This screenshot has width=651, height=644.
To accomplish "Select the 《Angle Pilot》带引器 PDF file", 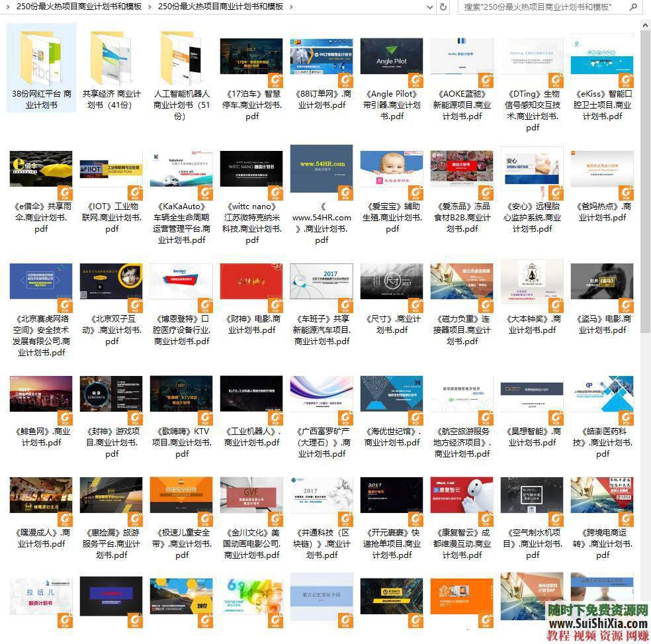I will pos(392,79).
